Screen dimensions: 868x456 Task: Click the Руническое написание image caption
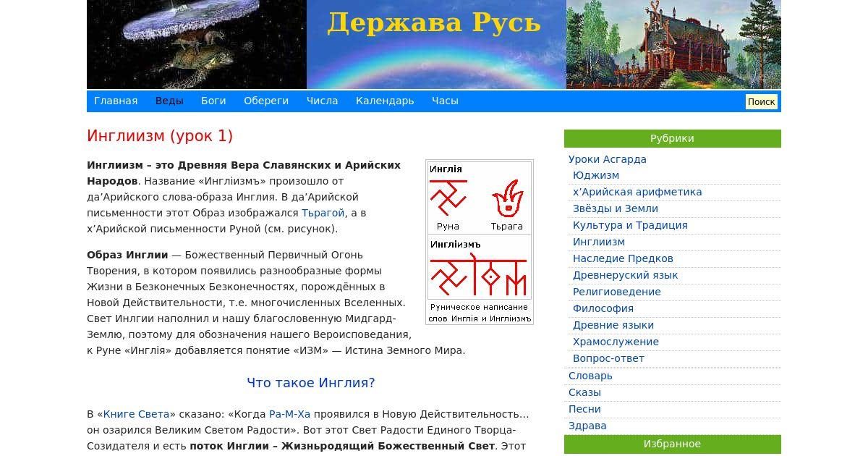(x=480, y=313)
